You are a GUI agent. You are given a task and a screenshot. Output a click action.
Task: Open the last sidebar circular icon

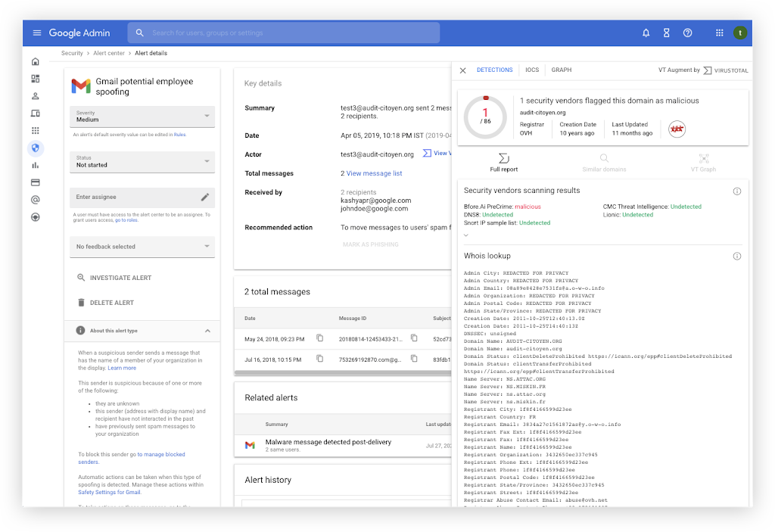tap(35, 217)
